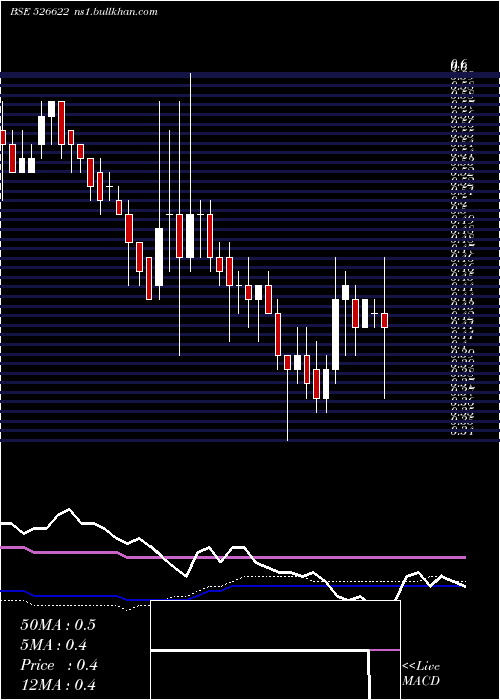
Task: Click the '50MA : 0.5' value
Action: [x=58, y=625]
